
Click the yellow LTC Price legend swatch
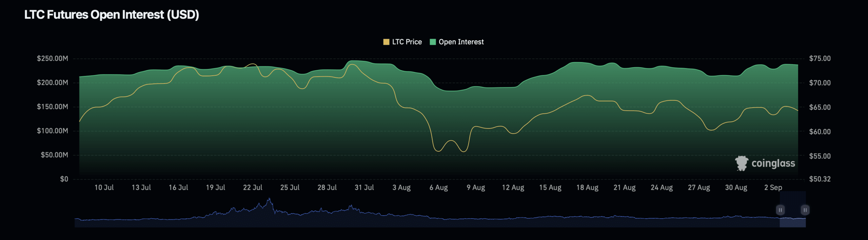pos(386,42)
